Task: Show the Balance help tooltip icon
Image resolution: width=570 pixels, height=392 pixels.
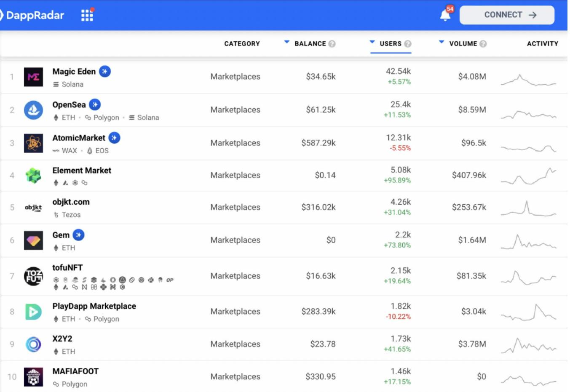Action: click(x=332, y=44)
